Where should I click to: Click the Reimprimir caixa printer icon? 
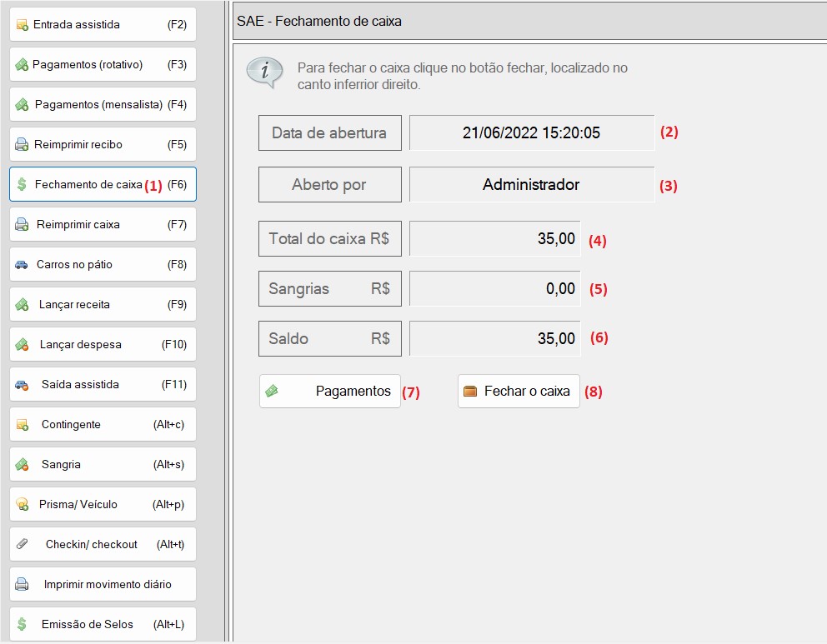click(22, 224)
